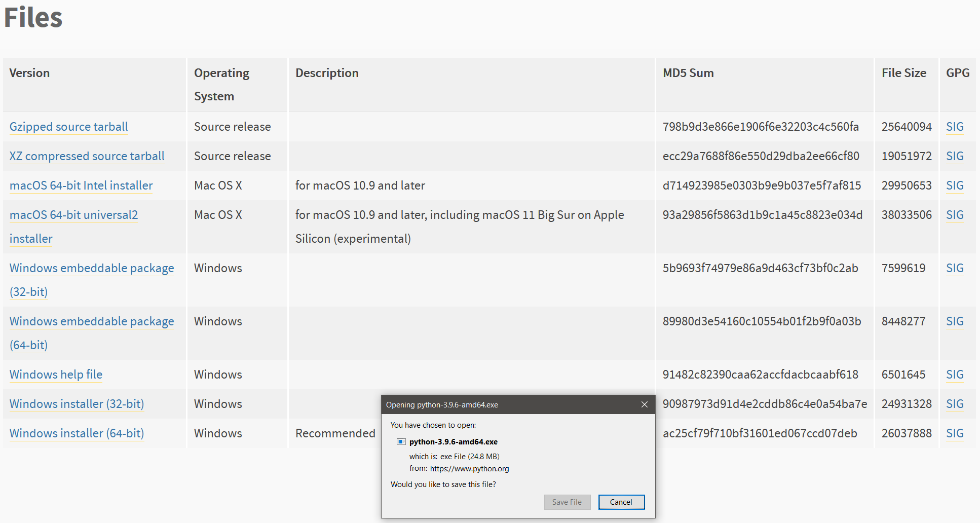Open the Windows help file link
The width and height of the screenshot is (980, 523).
56,375
